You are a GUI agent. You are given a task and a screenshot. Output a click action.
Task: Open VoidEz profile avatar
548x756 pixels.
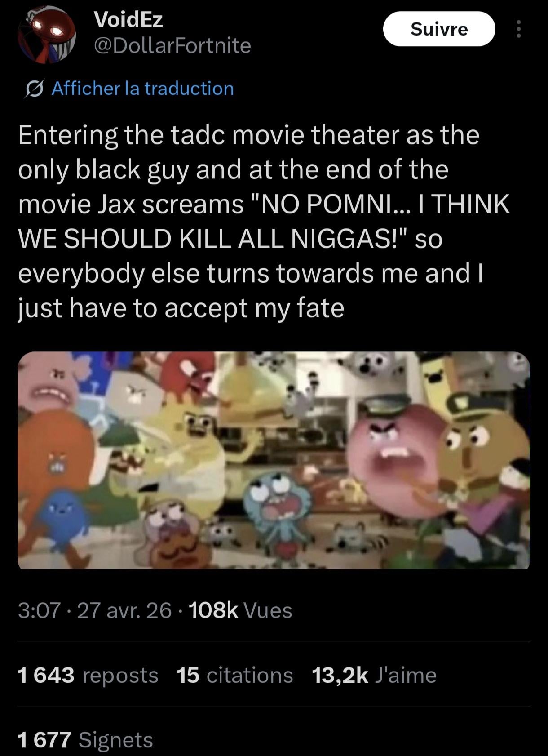tap(46, 35)
